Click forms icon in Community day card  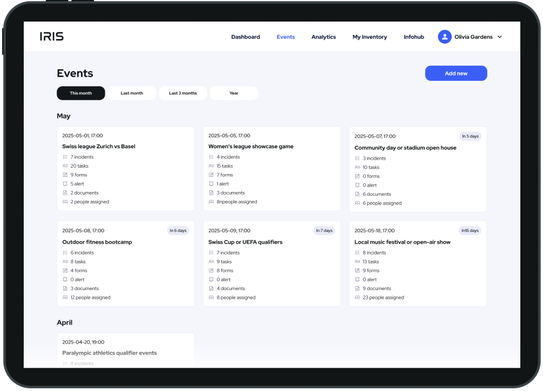click(357, 176)
